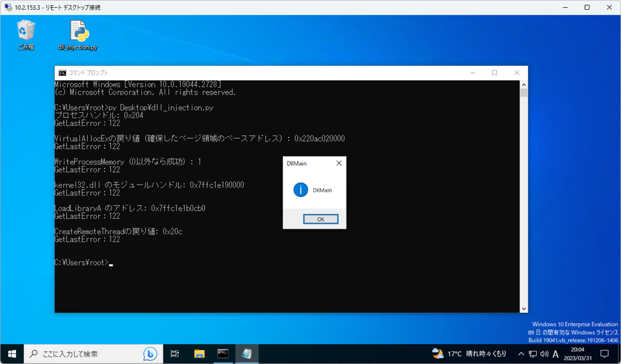Click the process handle 0x204 line
621x364 pixels.
[99, 115]
